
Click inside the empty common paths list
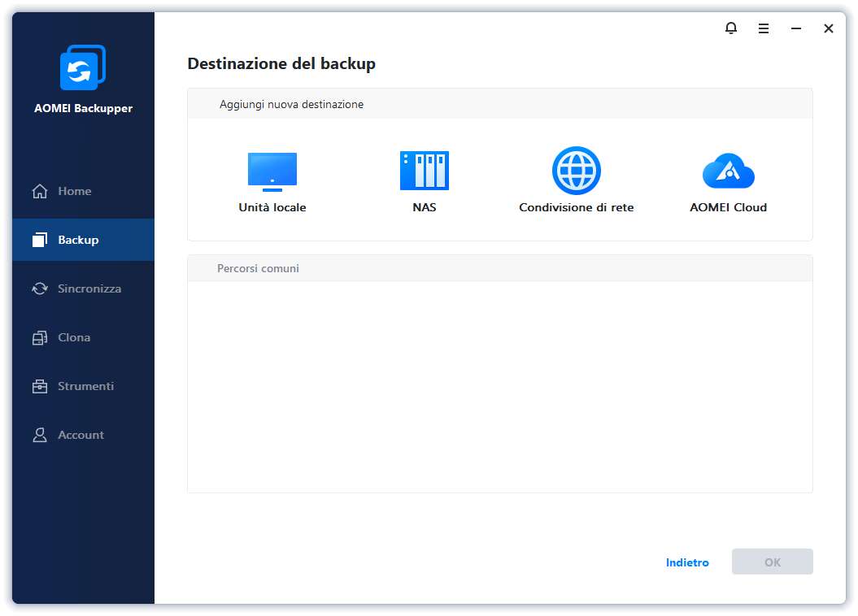[x=499, y=386]
